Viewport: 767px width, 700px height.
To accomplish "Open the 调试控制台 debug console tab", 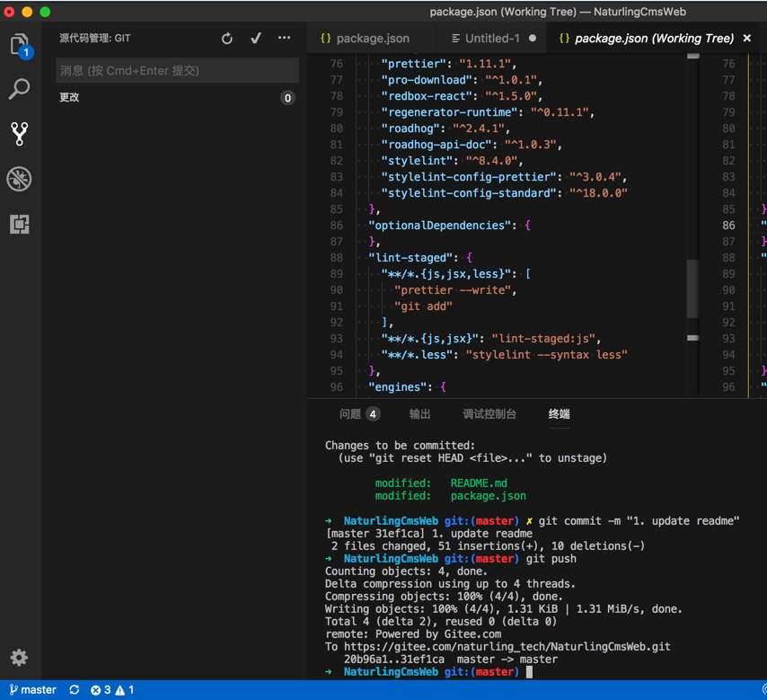I will click(489, 414).
